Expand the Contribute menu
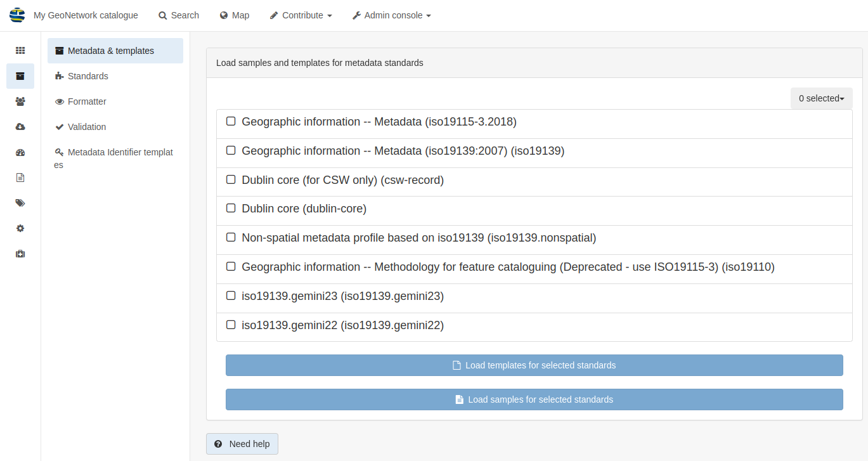Image resolution: width=868 pixels, height=461 pixels. pos(301,15)
